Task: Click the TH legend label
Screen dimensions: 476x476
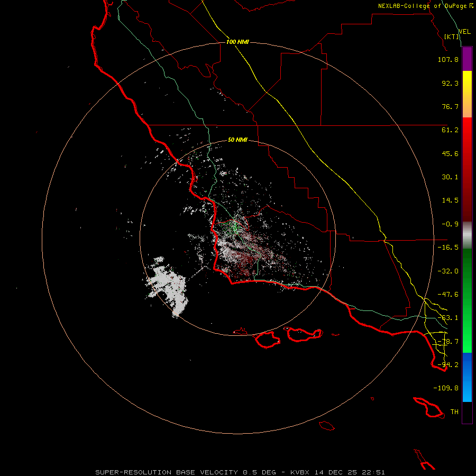Action: pos(454,412)
